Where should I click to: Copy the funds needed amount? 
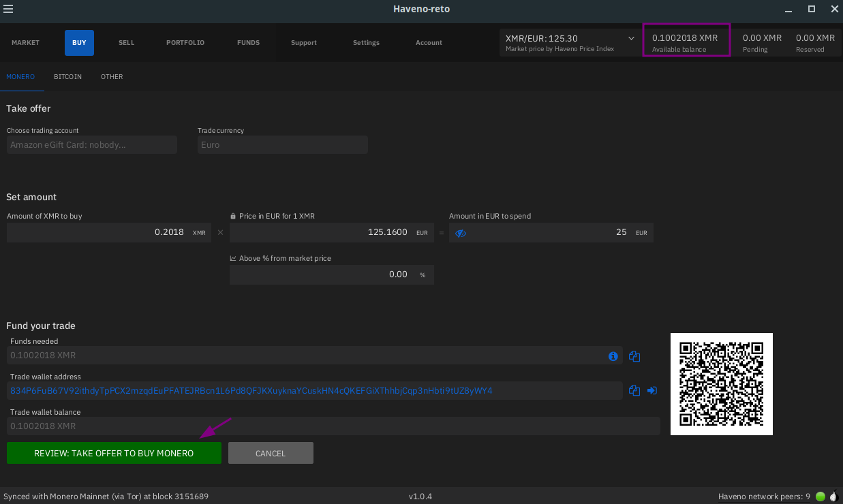coord(634,356)
